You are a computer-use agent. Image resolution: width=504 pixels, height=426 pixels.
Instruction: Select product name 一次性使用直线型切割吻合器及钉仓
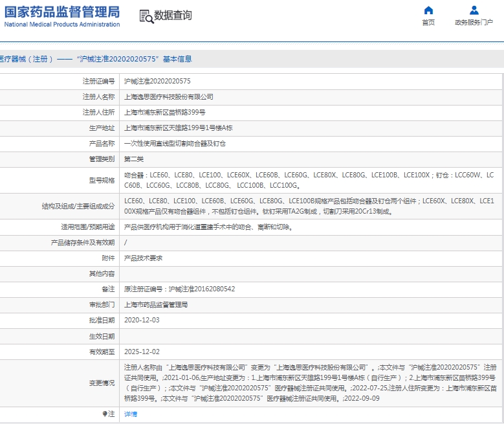click(x=175, y=144)
